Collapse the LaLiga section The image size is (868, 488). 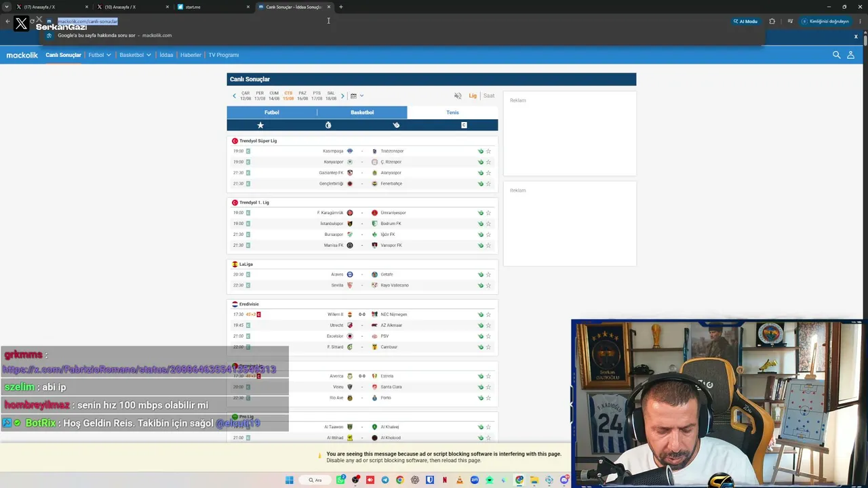point(362,264)
